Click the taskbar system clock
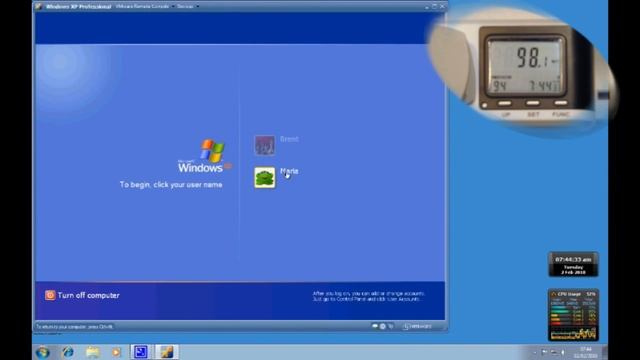Viewport: 640px width, 360px height. 585,352
